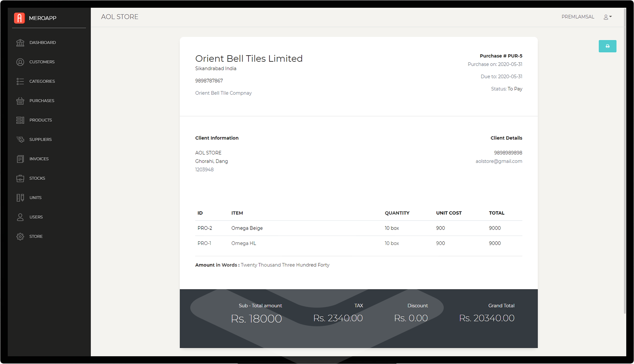634x364 pixels.
Task: Click the Purchases basket icon
Action: point(20,101)
